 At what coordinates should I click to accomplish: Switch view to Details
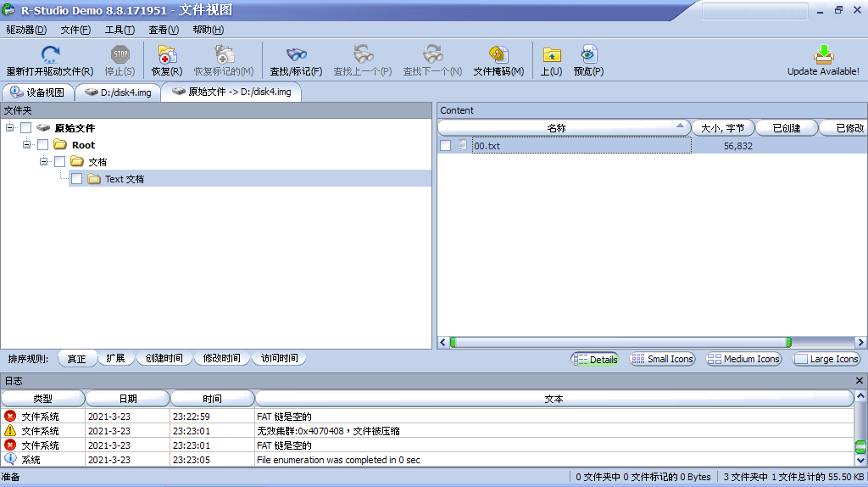click(595, 359)
